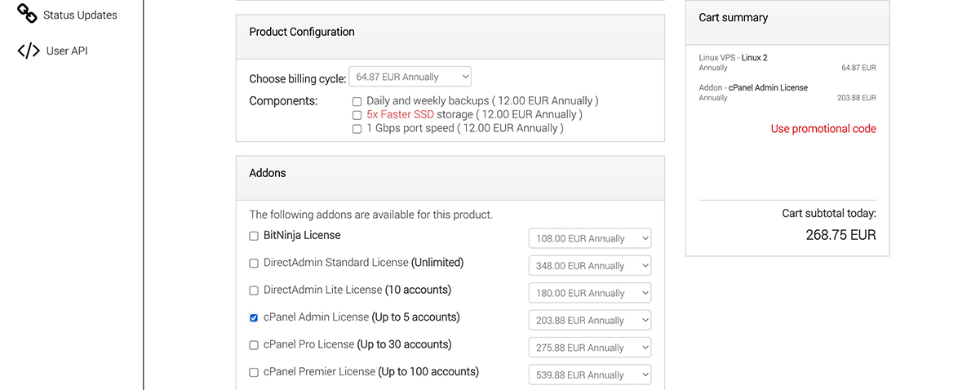Viewport: 980px width, 390px height.
Task: Click the Components label
Action: 283,101
